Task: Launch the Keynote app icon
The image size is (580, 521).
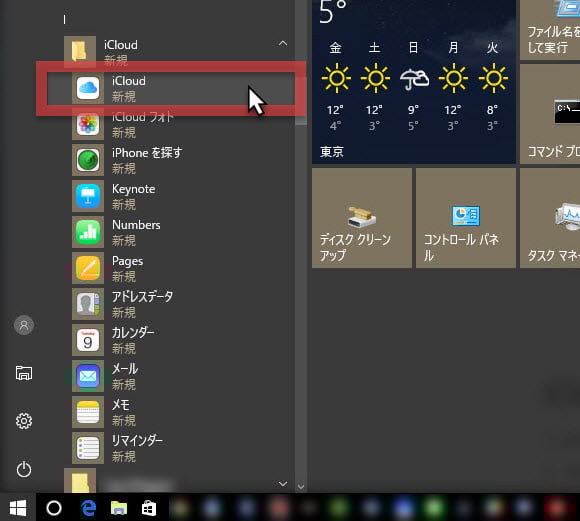Action: [x=88, y=196]
